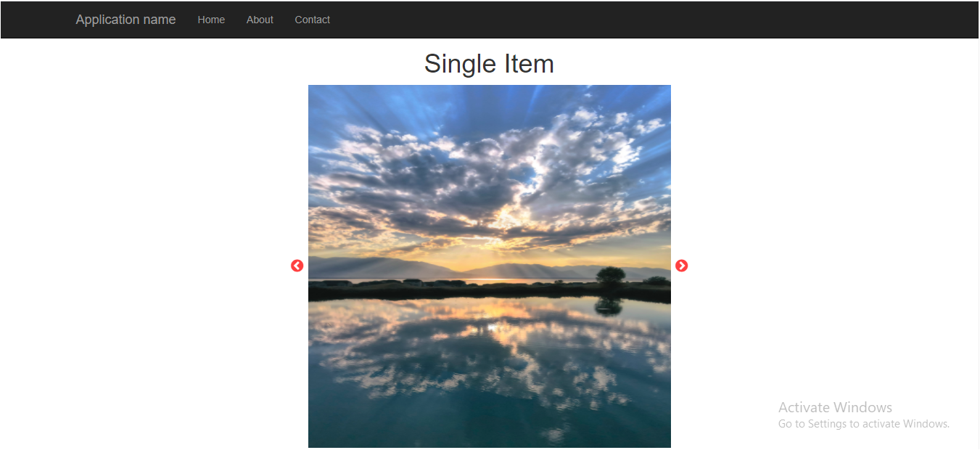Click the red previous slide arrow
Screen dimensions: 980x450
click(297, 266)
